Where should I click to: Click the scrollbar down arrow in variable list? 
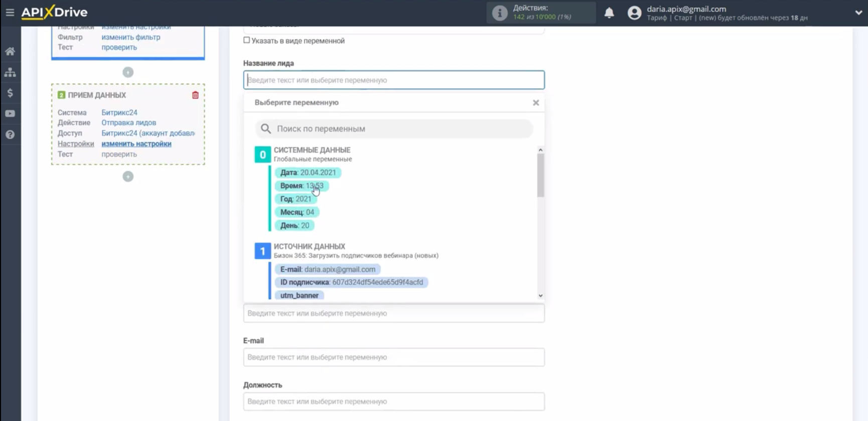pos(540,296)
